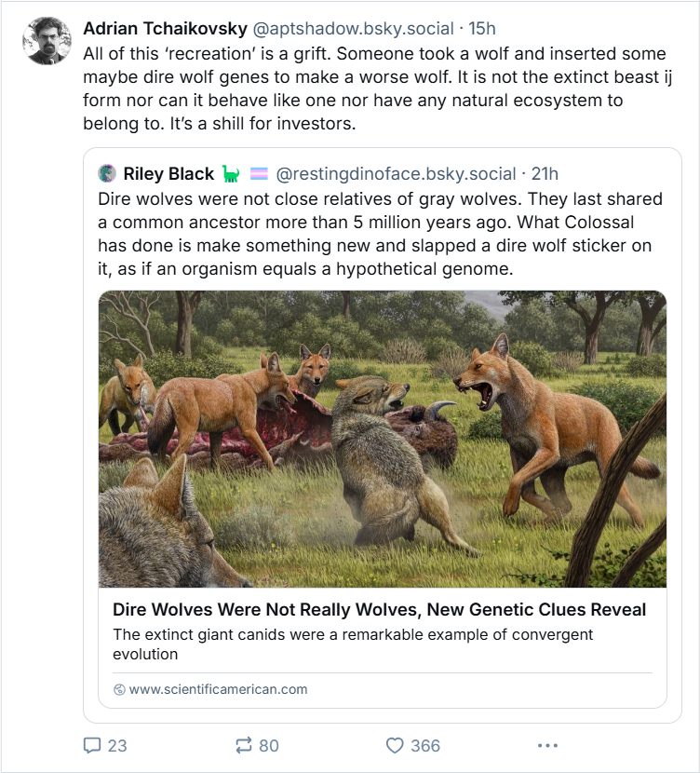Click the globe icon beside scientificamerican.com

[118, 690]
